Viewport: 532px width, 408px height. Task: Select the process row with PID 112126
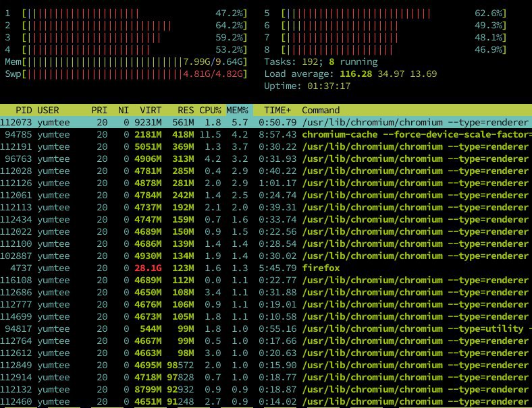click(266, 183)
